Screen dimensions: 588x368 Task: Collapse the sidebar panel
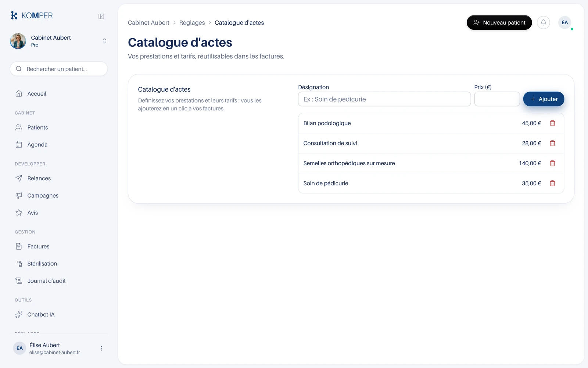tap(101, 16)
